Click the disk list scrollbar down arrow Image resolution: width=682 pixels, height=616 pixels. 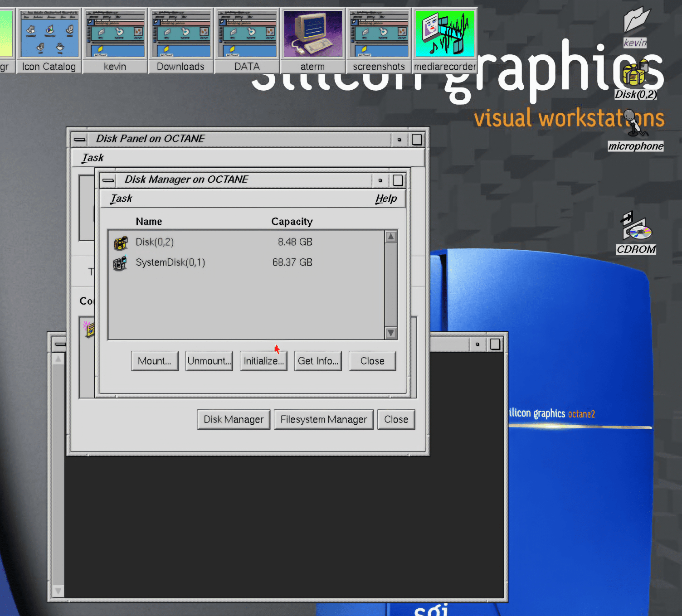coord(391,333)
